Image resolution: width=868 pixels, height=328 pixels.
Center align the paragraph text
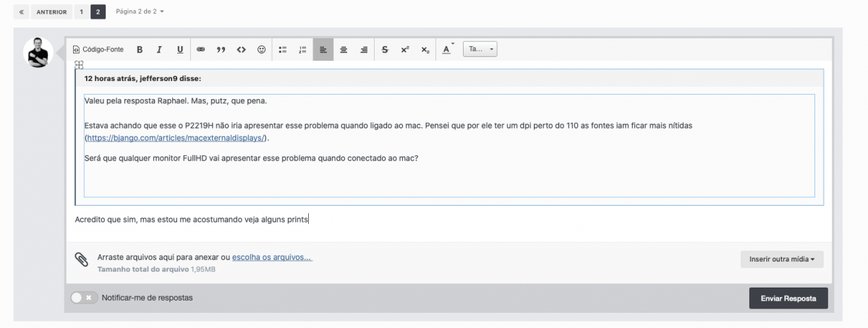(x=344, y=50)
